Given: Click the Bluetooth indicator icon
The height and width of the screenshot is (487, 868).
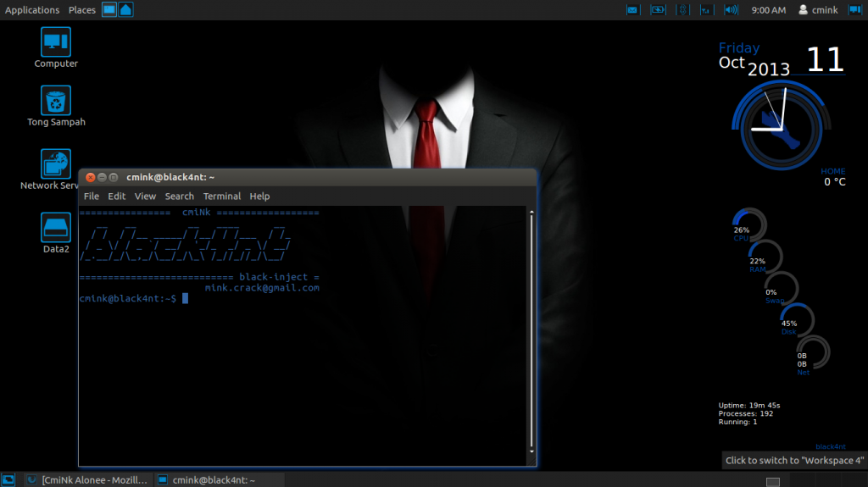Looking at the screenshot, I should click(683, 10).
